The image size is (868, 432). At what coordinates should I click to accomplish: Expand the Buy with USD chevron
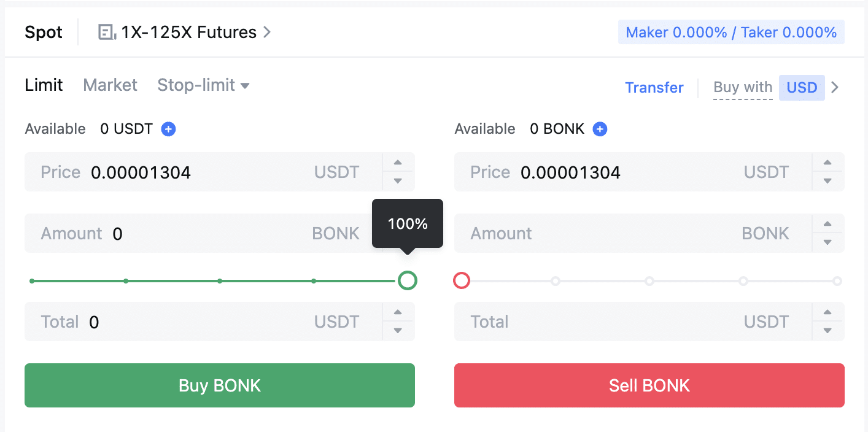coord(835,88)
